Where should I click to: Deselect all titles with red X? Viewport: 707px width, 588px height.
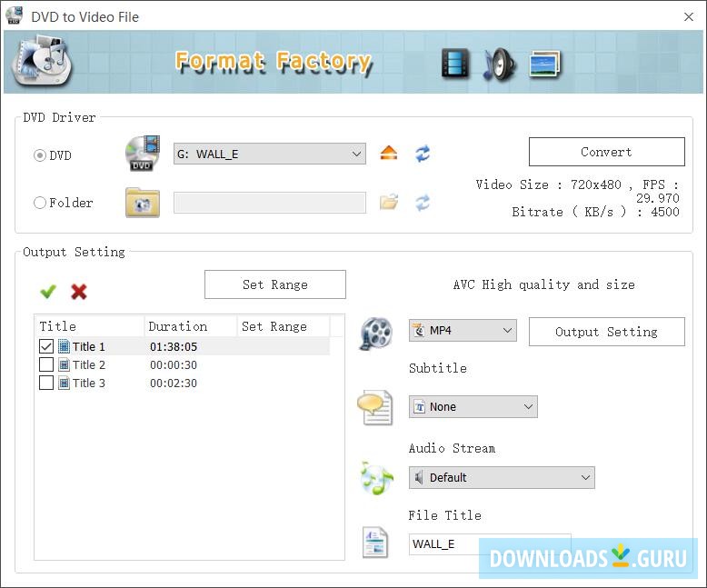(x=79, y=292)
